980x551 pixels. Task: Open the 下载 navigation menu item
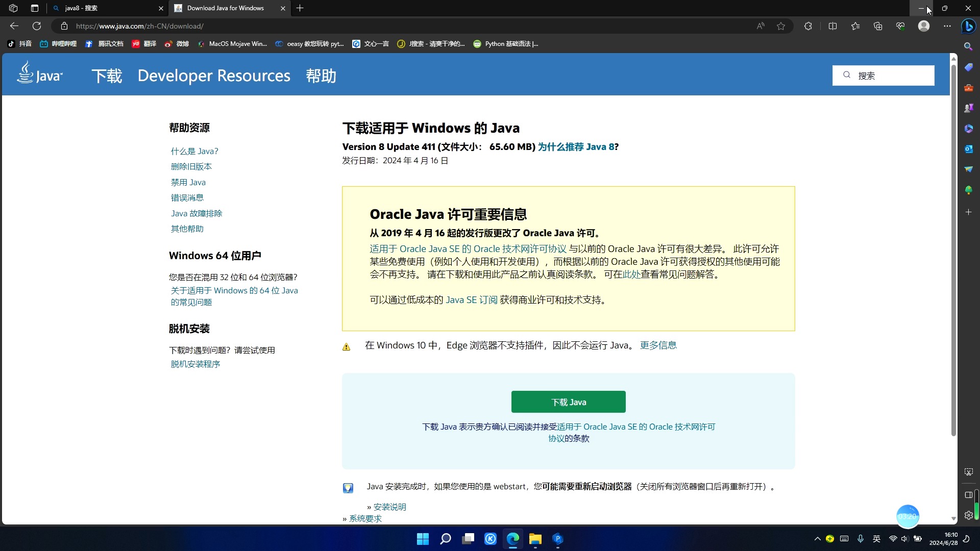pos(107,76)
